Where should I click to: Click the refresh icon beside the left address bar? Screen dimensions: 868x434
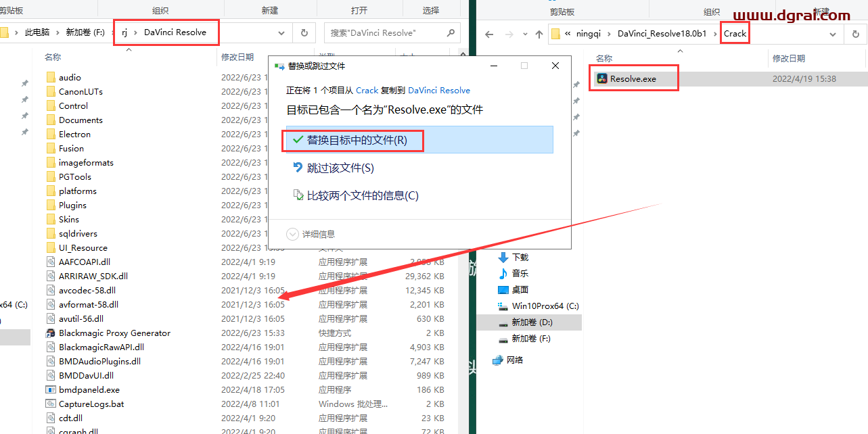pyautogui.click(x=303, y=32)
